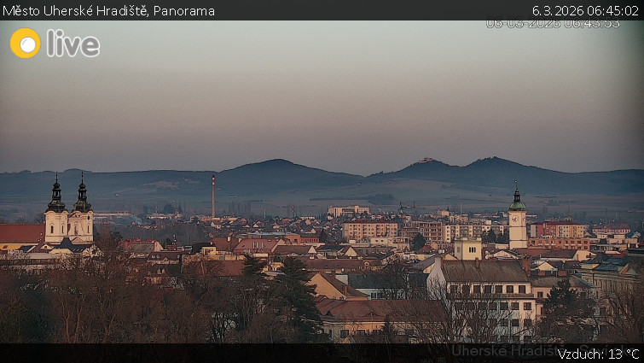Select the title 'Město Uherské Hradiště, Panorama'
Viewport: 644px width, 363px height.
click(x=108, y=11)
